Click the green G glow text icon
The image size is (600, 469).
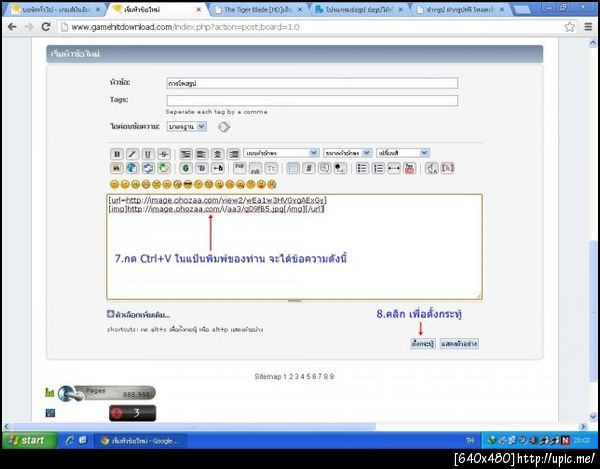(x=186, y=168)
